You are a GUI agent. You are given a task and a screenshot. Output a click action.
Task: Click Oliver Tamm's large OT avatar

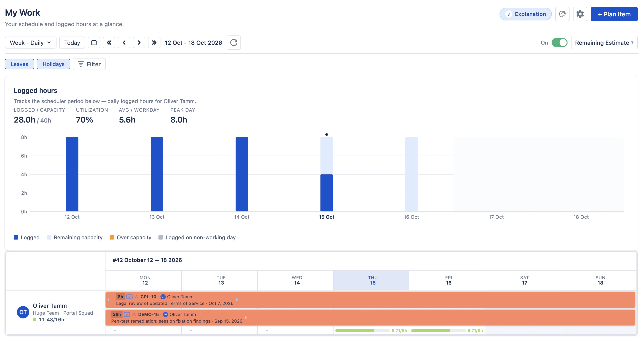point(23,312)
